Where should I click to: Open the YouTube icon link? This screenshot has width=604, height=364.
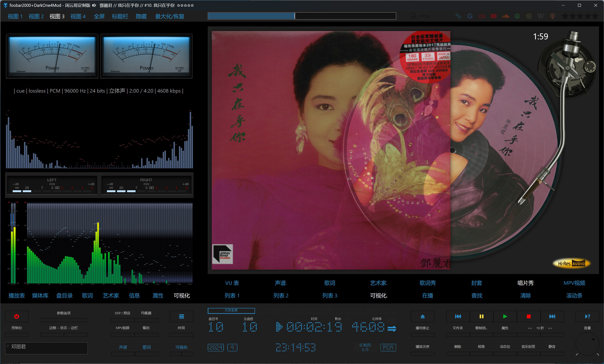pyautogui.click(x=494, y=16)
